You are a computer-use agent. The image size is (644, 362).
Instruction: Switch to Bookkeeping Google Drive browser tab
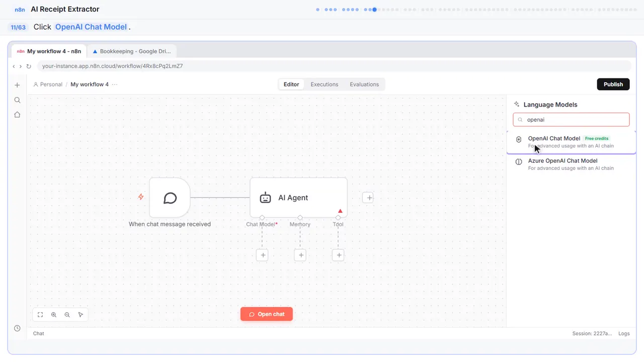tap(132, 51)
